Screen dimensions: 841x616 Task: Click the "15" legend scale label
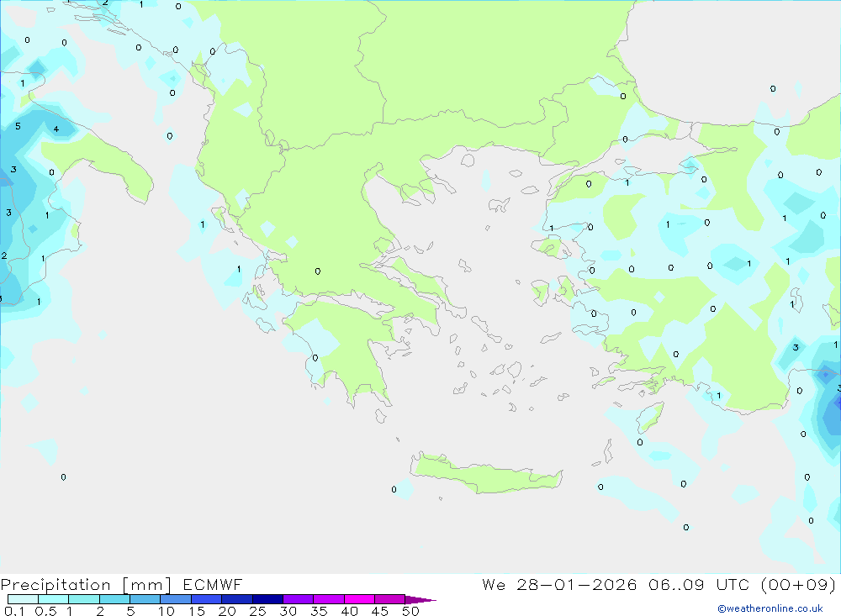click(197, 611)
